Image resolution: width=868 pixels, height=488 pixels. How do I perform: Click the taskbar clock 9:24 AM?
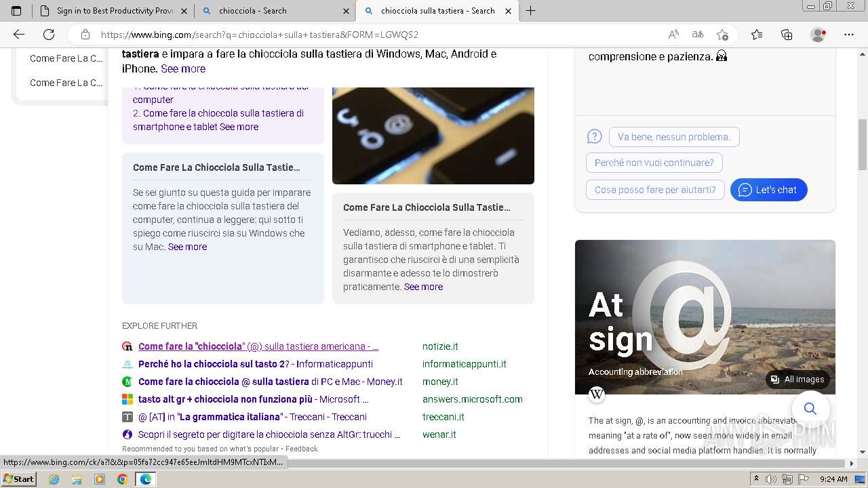coord(833,479)
